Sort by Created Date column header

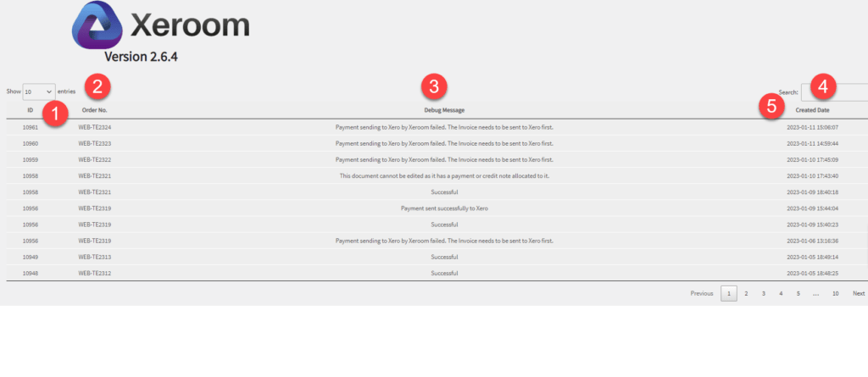(813, 110)
